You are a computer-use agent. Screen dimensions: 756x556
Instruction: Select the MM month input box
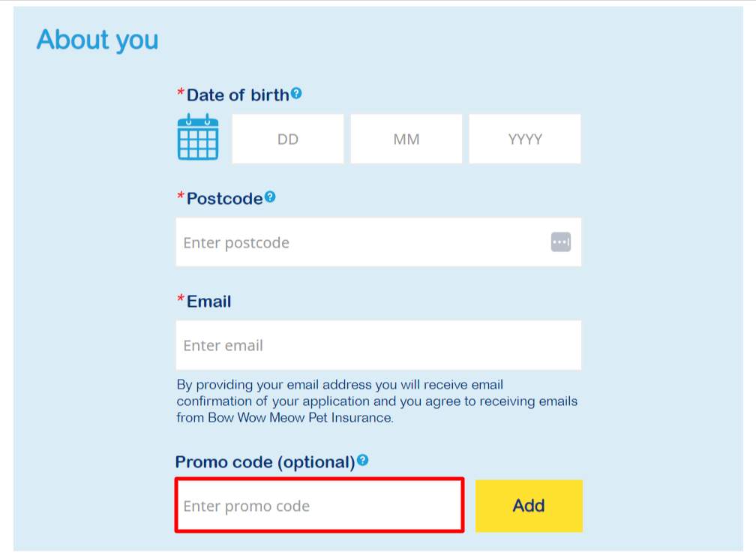[x=406, y=139]
